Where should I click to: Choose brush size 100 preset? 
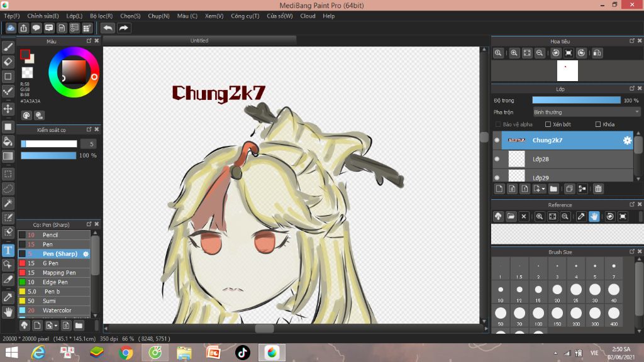pos(538,316)
